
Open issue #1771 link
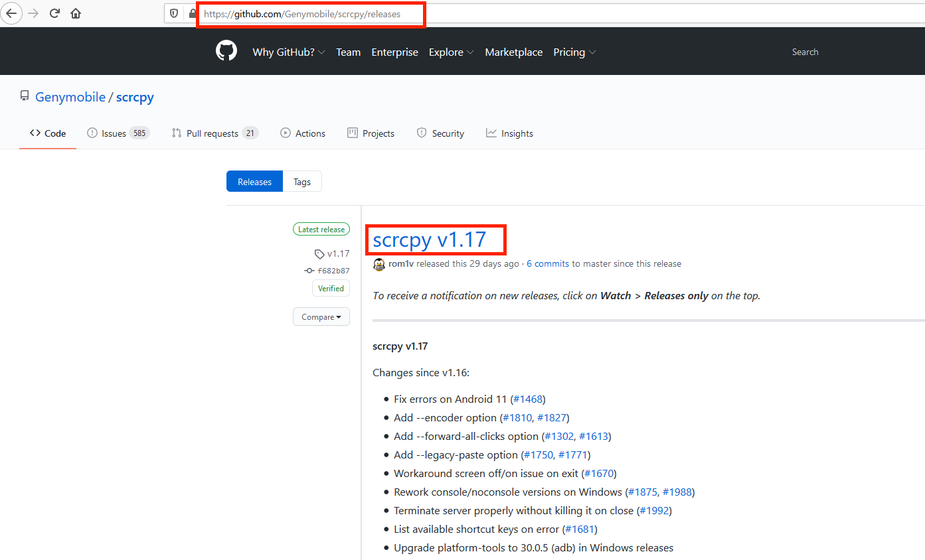(x=572, y=455)
